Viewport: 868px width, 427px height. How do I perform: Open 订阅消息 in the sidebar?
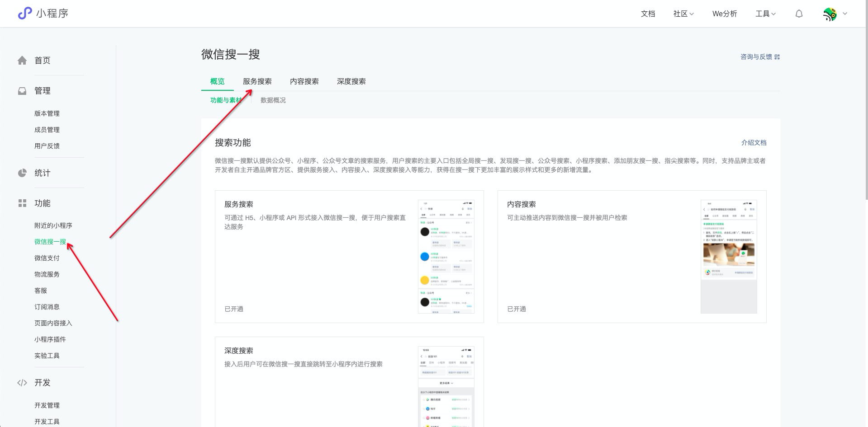coord(47,307)
